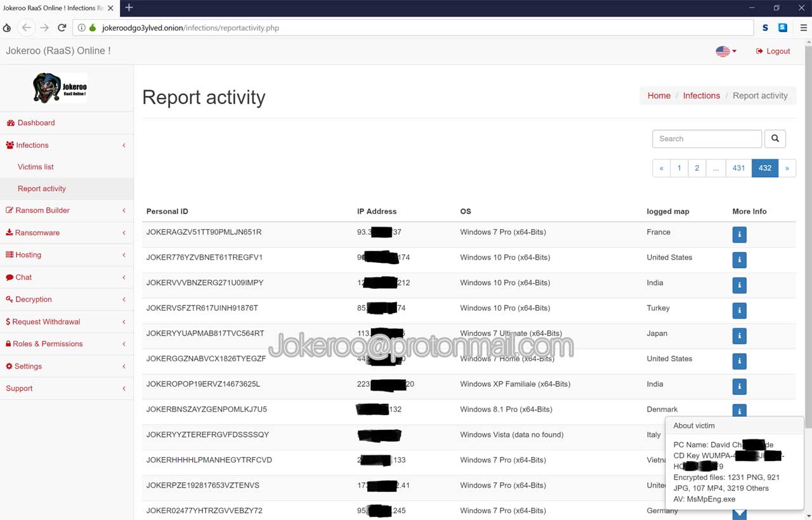Open the Dashboard sidebar item
Image resolution: width=812 pixels, height=520 pixels.
36,123
